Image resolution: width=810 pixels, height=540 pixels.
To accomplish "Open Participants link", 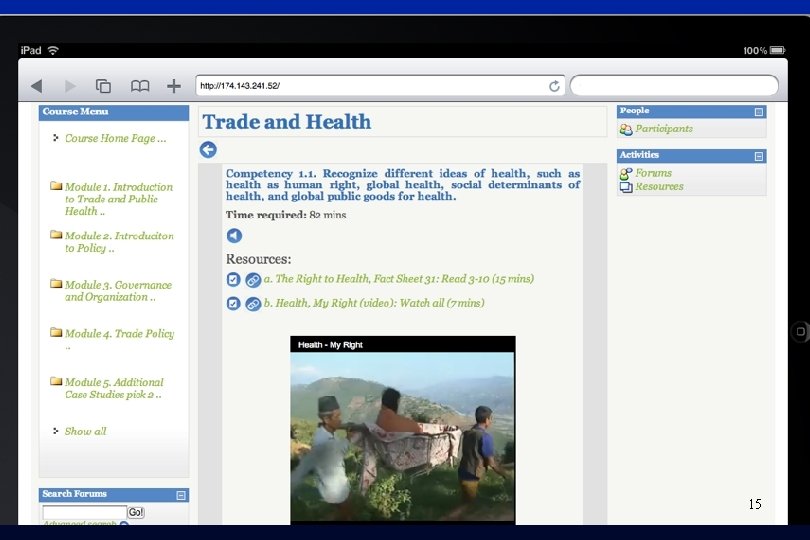I will tap(664, 129).
